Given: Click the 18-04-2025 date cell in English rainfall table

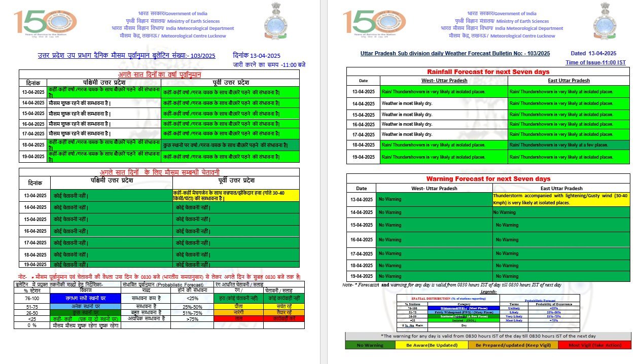Looking at the screenshot, I should (x=363, y=144).
